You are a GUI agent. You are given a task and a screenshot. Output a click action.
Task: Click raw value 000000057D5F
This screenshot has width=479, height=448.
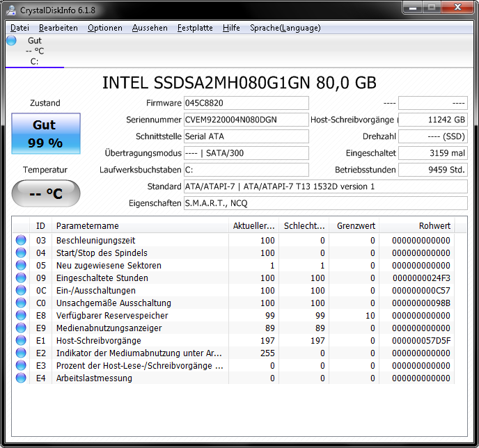point(421,341)
